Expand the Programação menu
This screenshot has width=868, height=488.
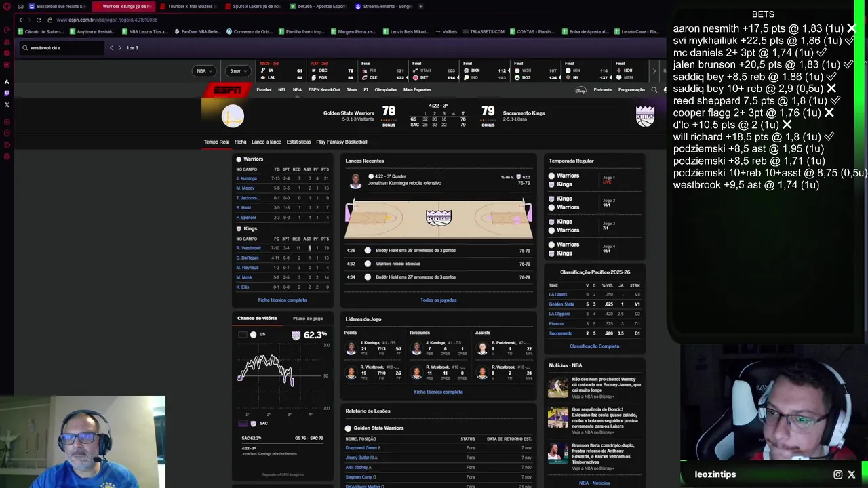point(631,90)
